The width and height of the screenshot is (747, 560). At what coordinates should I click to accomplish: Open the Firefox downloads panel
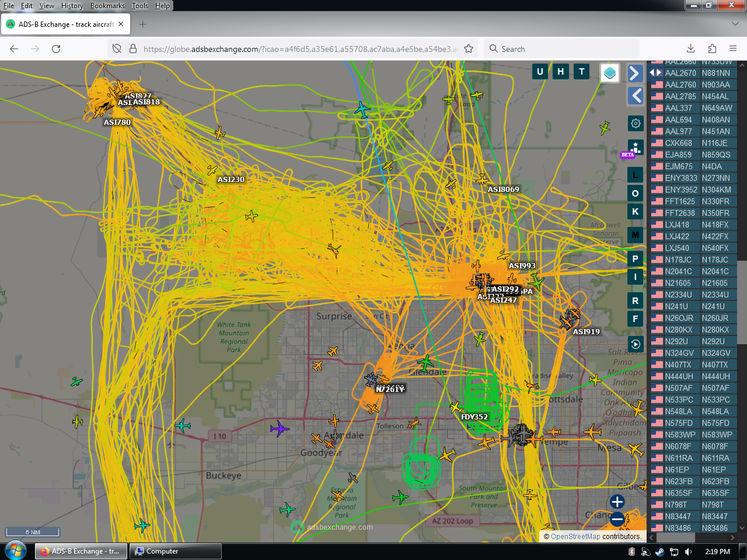point(690,49)
